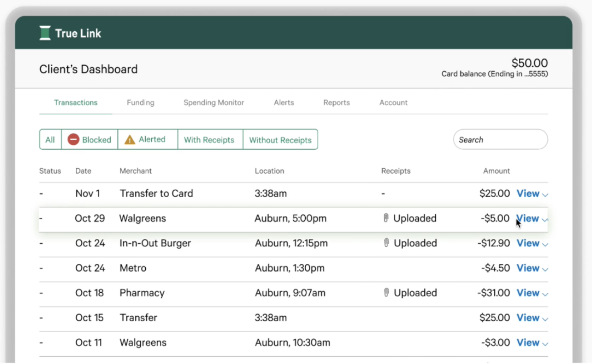Screen dimensions: 592x364
Task: Click the red Blocked filter icon
Action: pos(74,140)
